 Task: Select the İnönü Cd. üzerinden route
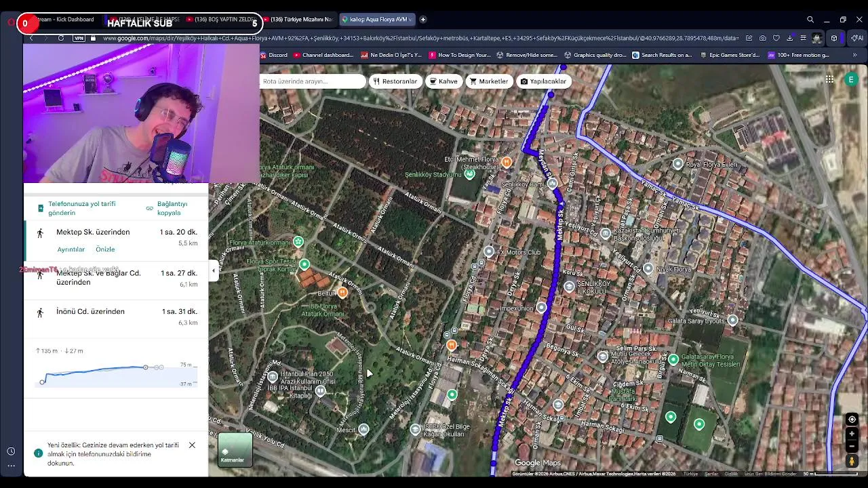tap(116, 317)
